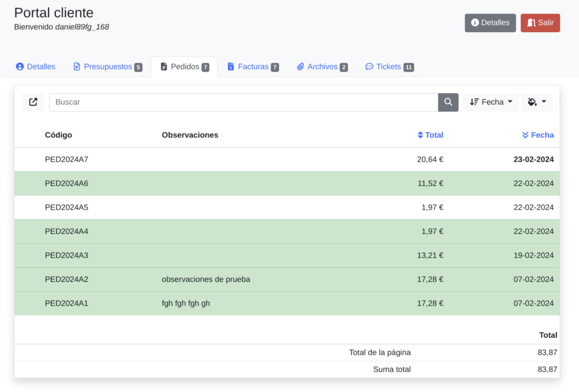Click the Tickets count badge 11
This screenshot has height=392, width=579.
[x=409, y=67]
